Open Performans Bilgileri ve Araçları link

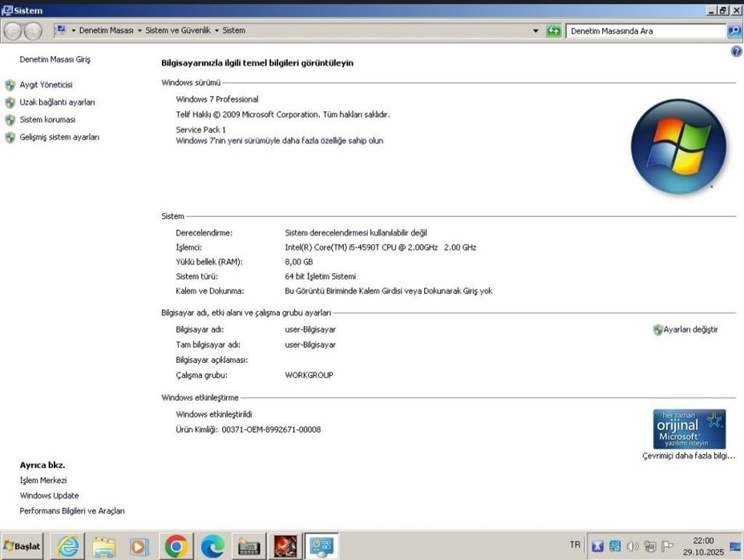(x=72, y=510)
